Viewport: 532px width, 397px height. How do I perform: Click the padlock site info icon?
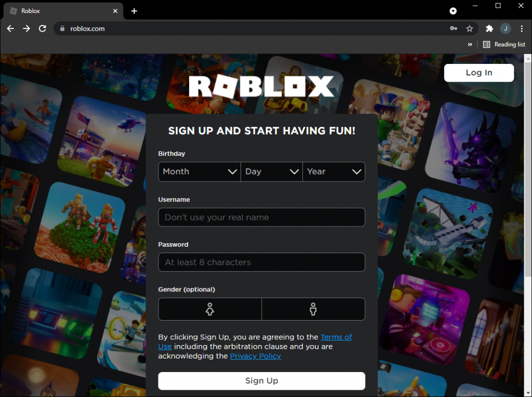click(x=62, y=29)
